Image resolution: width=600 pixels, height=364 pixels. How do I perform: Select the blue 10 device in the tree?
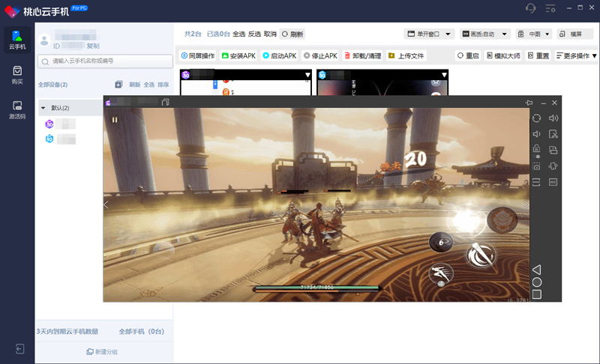pos(49,139)
